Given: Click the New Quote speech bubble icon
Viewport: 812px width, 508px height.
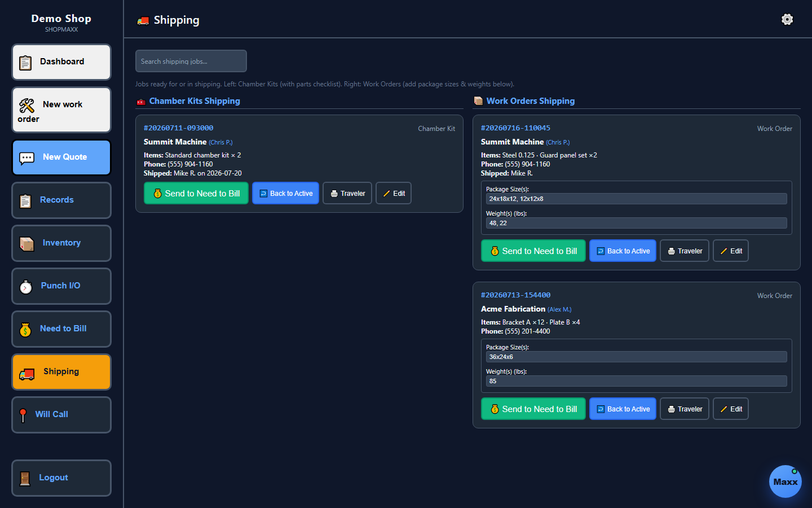Looking at the screenshot, I should click(27, 158).
